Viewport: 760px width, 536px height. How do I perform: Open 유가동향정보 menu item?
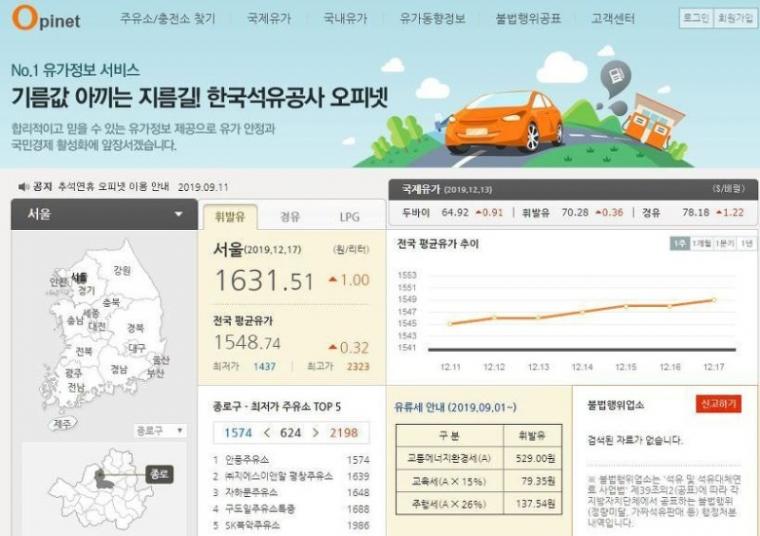(432, 18)
